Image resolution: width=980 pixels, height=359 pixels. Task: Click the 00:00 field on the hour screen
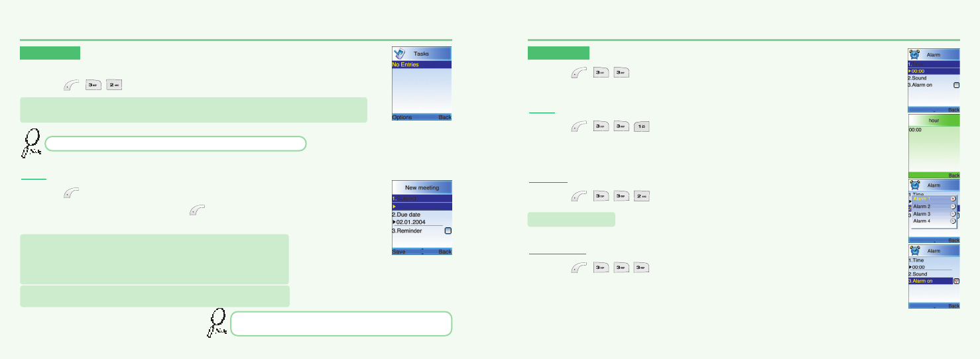[x=916, y=130]
